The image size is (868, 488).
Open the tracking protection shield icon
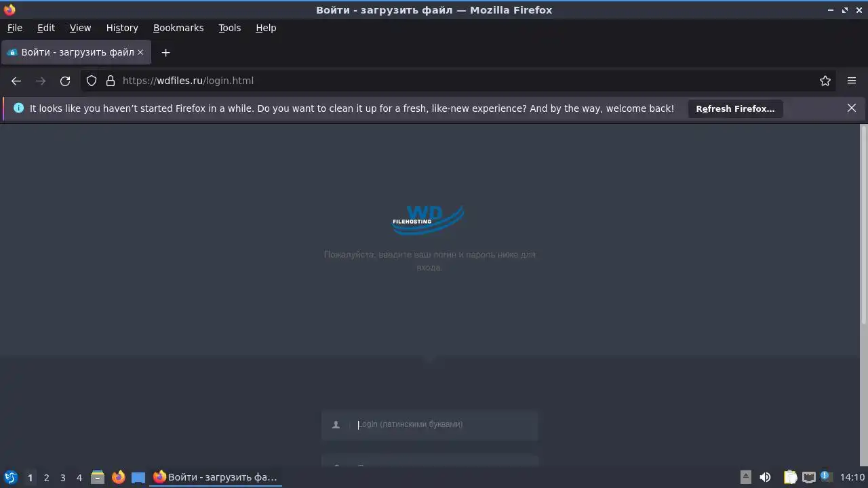tap(92, 81)
